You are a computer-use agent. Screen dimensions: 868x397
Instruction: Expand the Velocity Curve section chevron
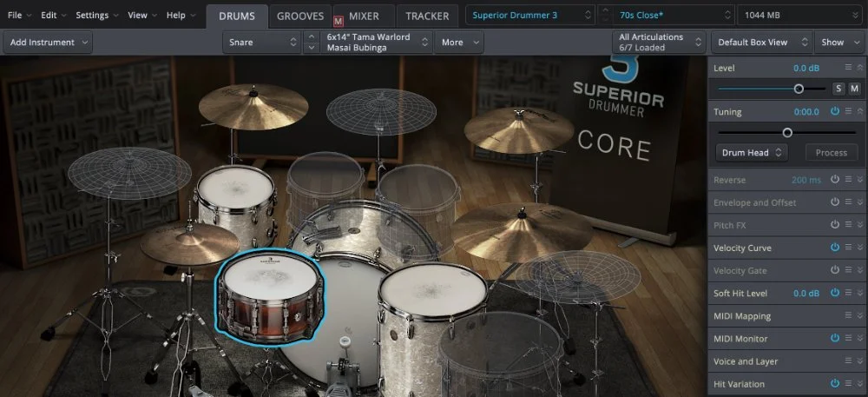pos(860,248)
